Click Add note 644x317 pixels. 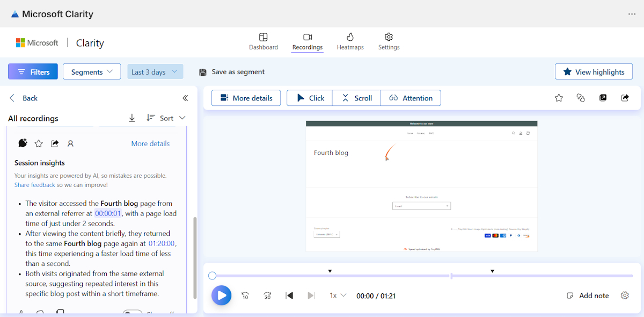click(588, 296)
